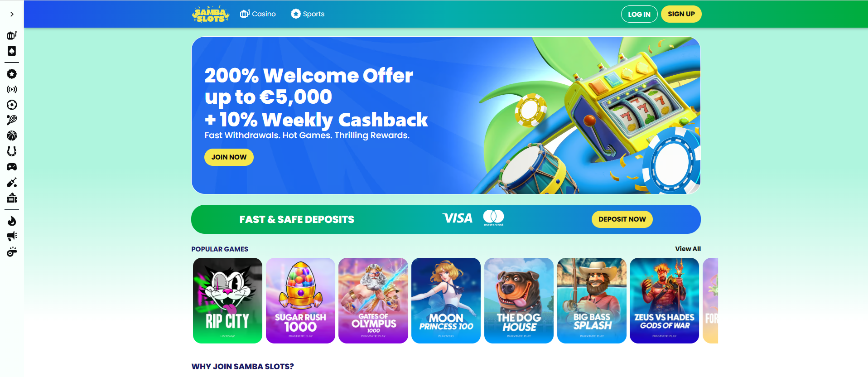This screenshot has width=868, height=377.
Task: Expand the collapsed left sidebar
Action: [x=12, y=14]
